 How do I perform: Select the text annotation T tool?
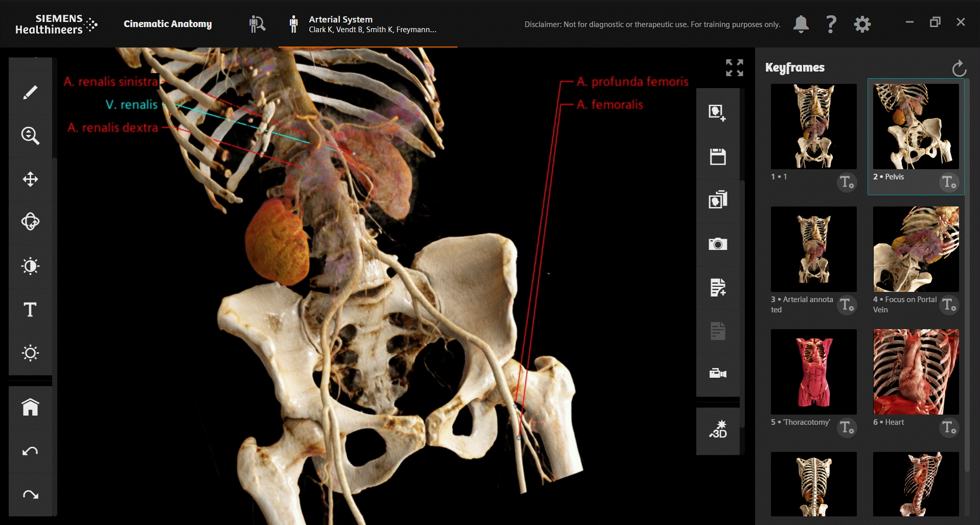coord(30,309)
